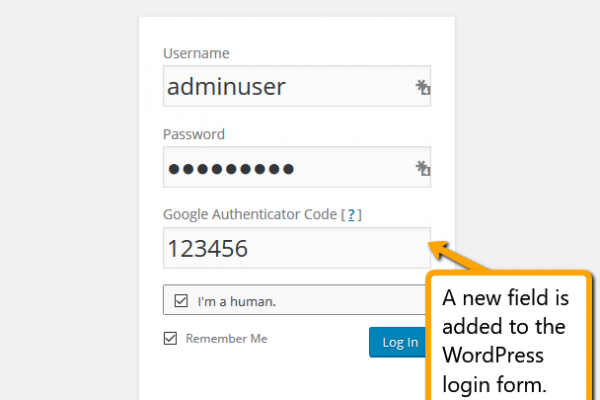Click the "I'm a human." label text
Viewport: 600px width, 400px height.
pyautogui.click(x=236, y=300)
